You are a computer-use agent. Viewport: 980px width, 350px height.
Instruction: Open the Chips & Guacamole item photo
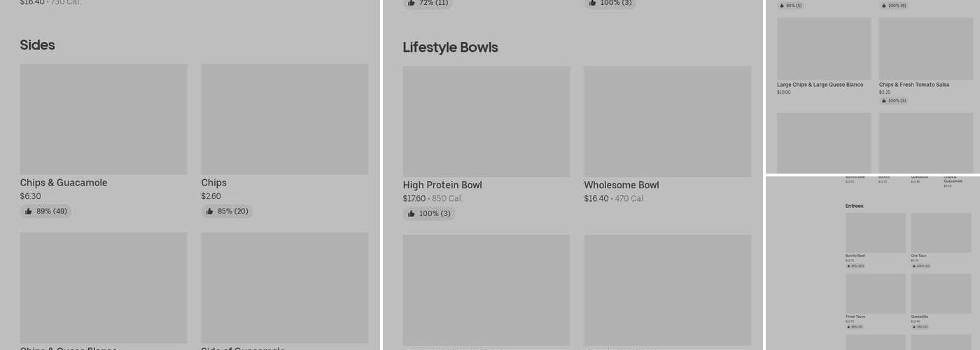[x=103, y=119]
